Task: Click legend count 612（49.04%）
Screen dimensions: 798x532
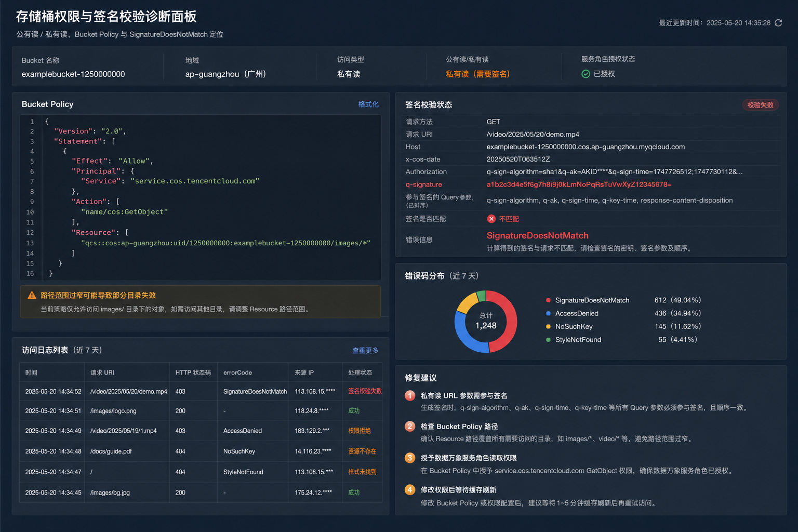Action: pos(678,300)
